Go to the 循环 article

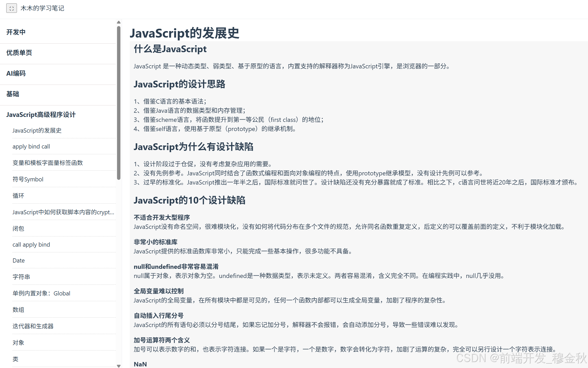pos(18,196)
